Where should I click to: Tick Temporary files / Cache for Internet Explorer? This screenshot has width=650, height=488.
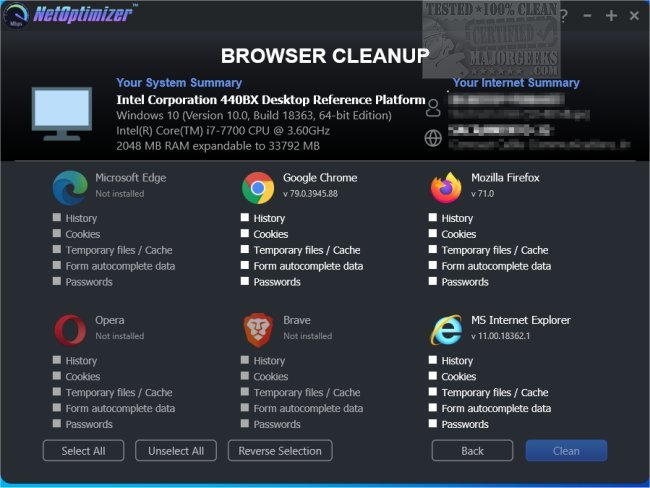pos(433,391)
